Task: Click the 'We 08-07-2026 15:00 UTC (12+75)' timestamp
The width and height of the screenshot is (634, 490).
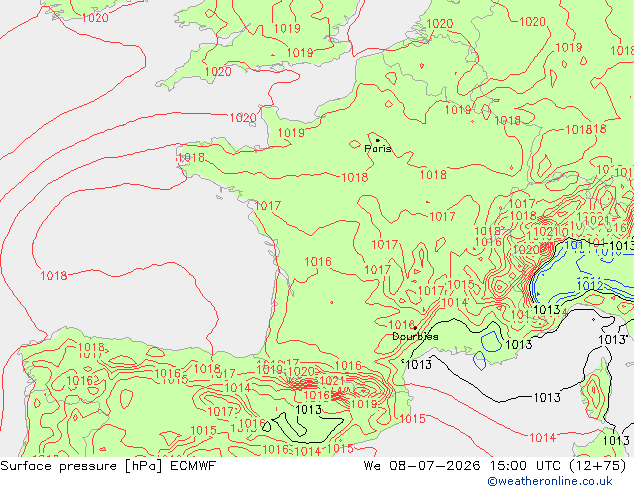Action: pos(495,466)
